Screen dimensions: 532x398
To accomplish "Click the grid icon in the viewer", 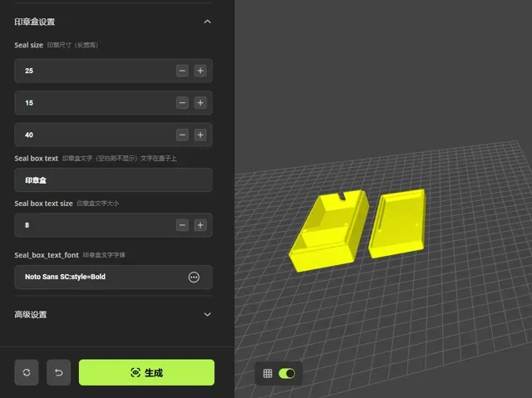I will point(268,374).
